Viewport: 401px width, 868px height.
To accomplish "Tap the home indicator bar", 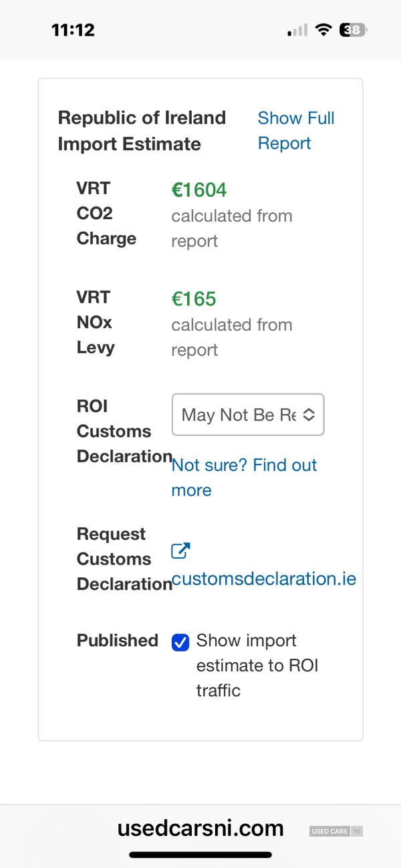I will click(200, 855).
